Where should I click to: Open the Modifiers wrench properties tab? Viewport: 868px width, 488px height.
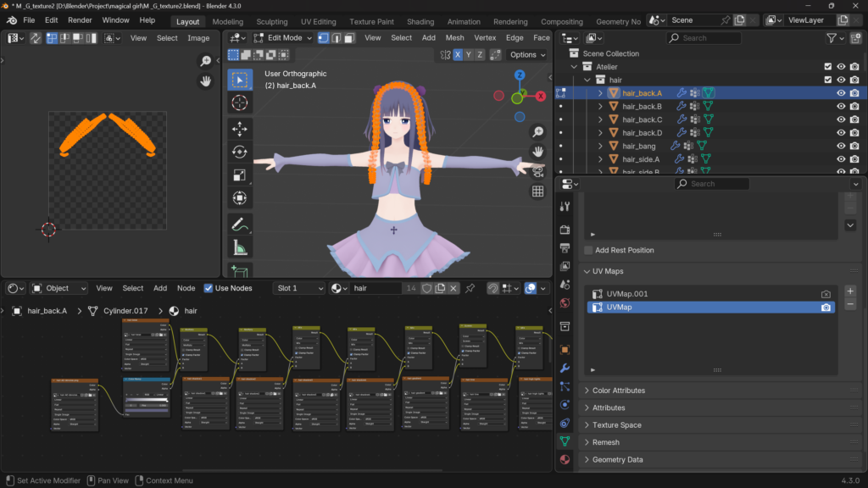(565, 368)
